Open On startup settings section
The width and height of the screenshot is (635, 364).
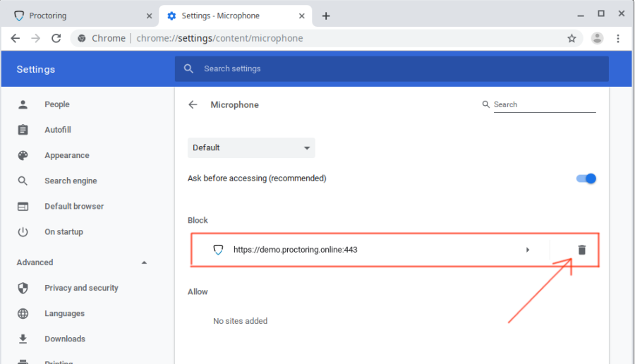[64, 232]
